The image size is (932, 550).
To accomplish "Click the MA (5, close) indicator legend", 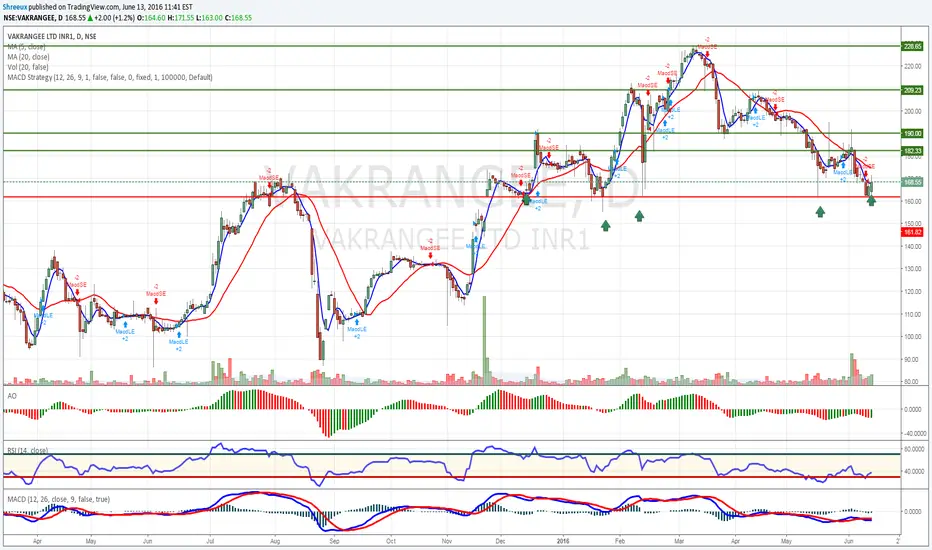I will pyautogui.click(x=27, y=46).
